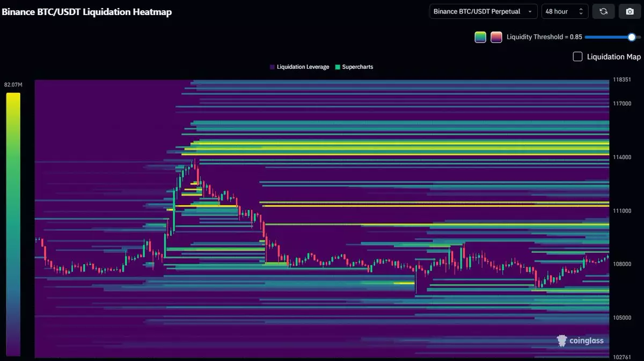This screenshot has height=361, width=644.
Task: Click the 117000 price axis label
Action: coord(623,104)
